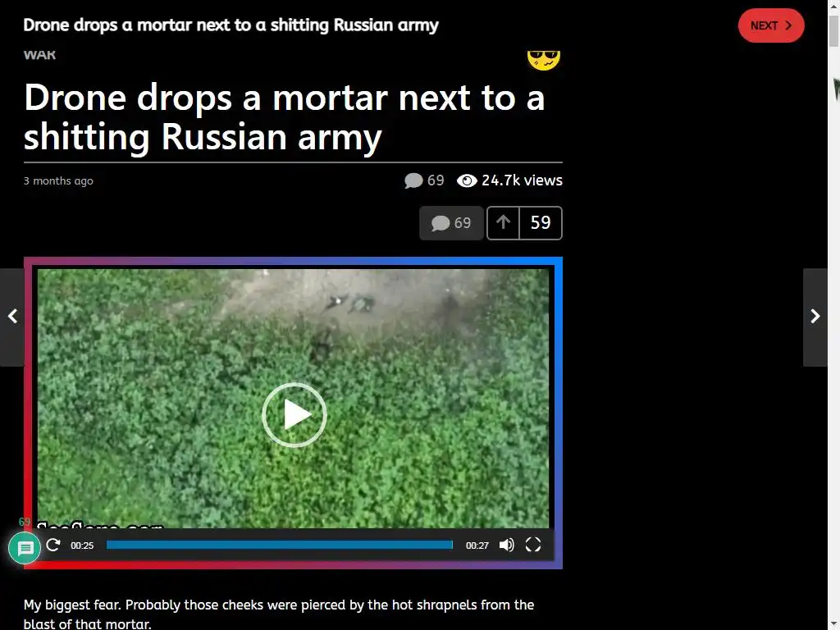
Task: Upvote the post with the up arrow
Action: [503, 222]
